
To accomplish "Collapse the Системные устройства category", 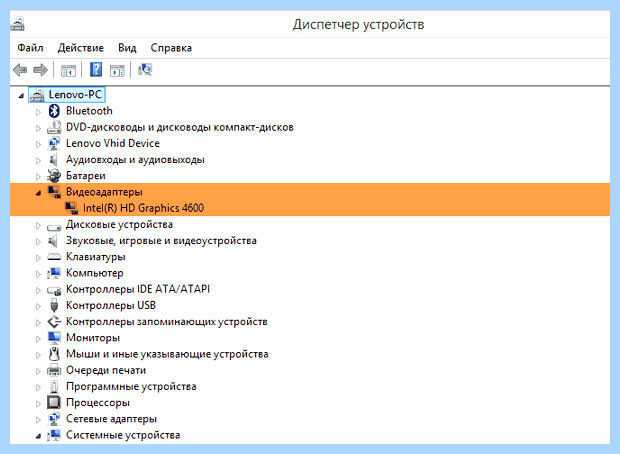I will coord(38,436).
